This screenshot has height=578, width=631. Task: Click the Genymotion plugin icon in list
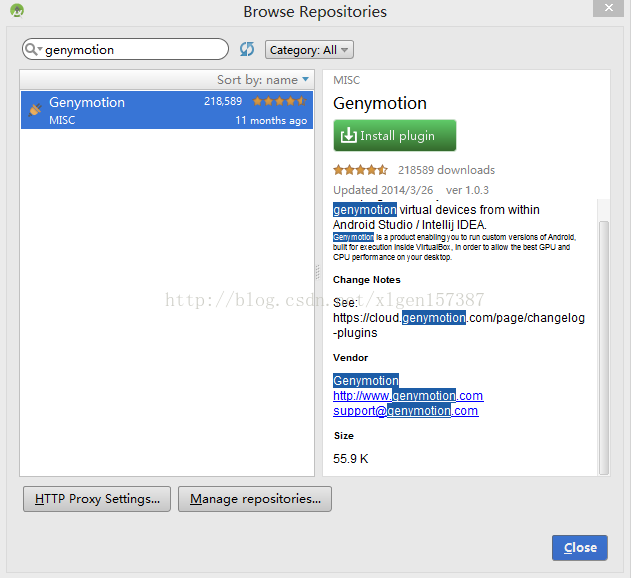coord(35,110)
